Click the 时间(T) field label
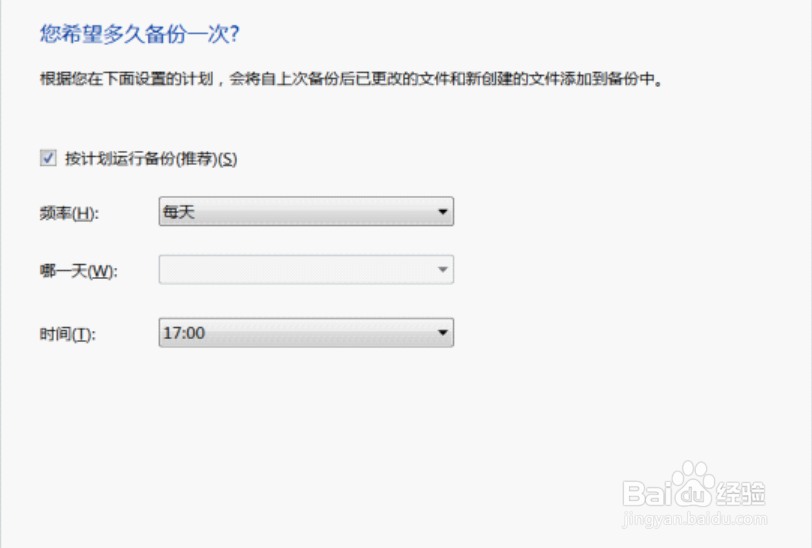This screenshot has width=812, height=548. (x=68, y=334)
